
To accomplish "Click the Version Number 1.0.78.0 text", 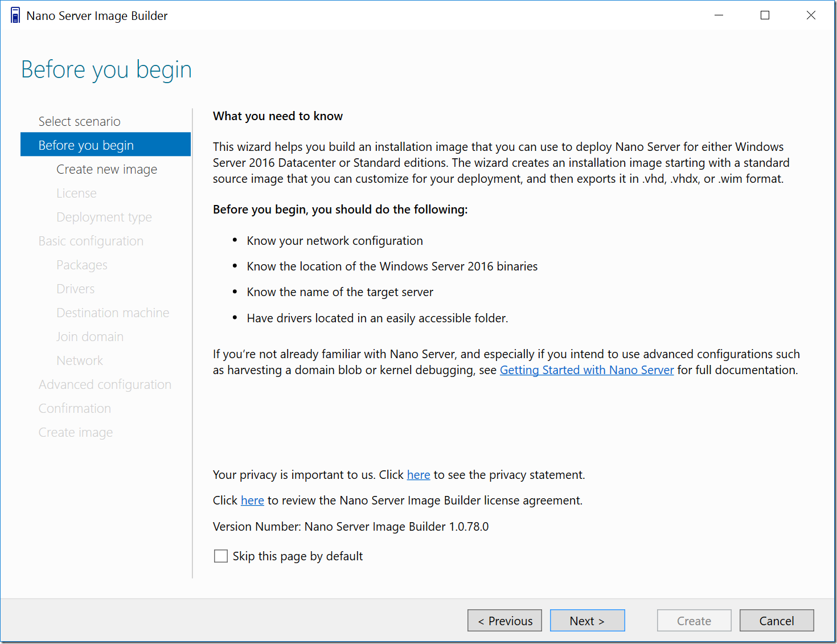I will (x=351, y=527).
